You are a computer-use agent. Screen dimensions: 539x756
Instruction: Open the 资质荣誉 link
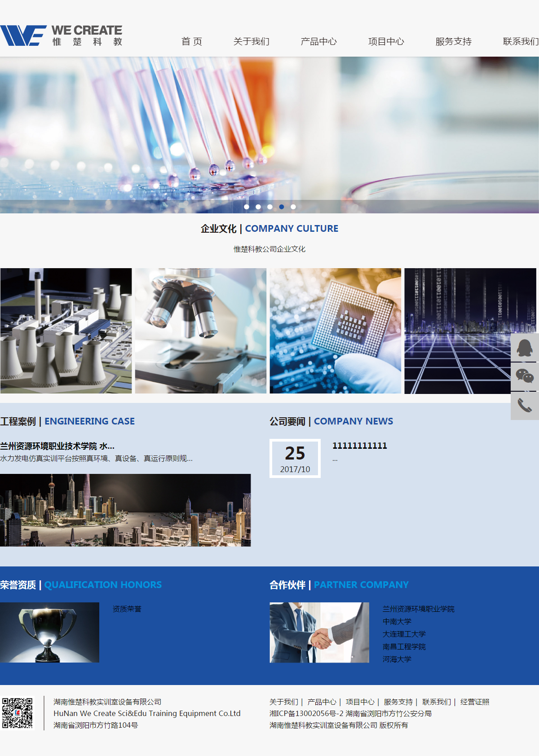(127, 609)
